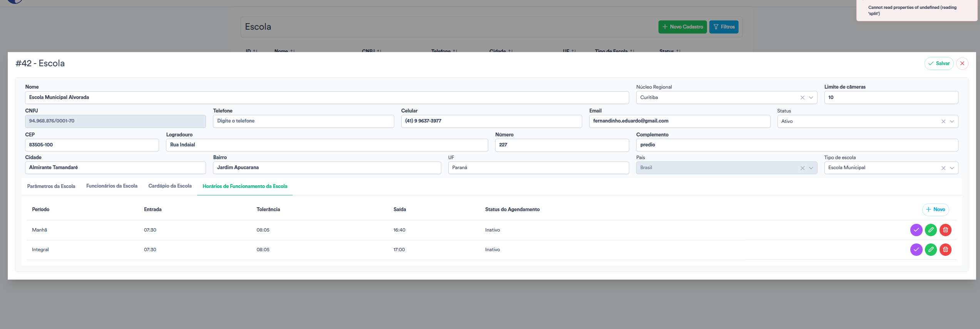This screenshot has height=329, width=980.
Task: Edit the Integral schedule with pencil icon
Action: pos(931,250)
